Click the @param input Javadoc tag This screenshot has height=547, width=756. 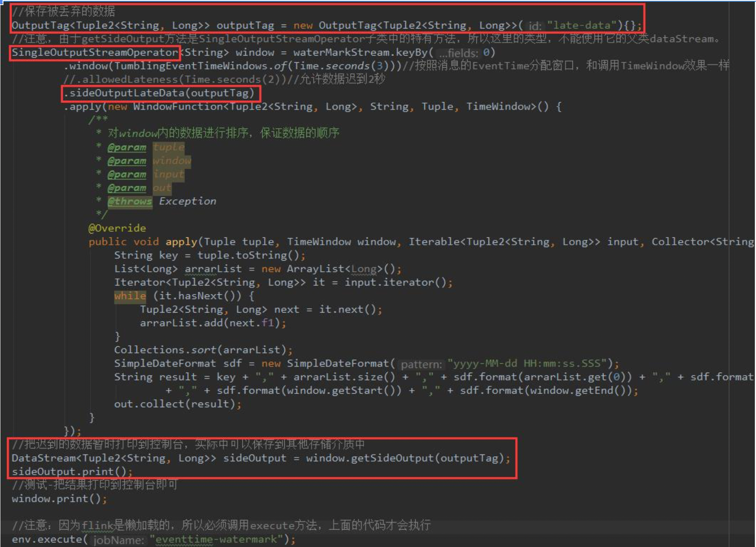coord(146,175)
